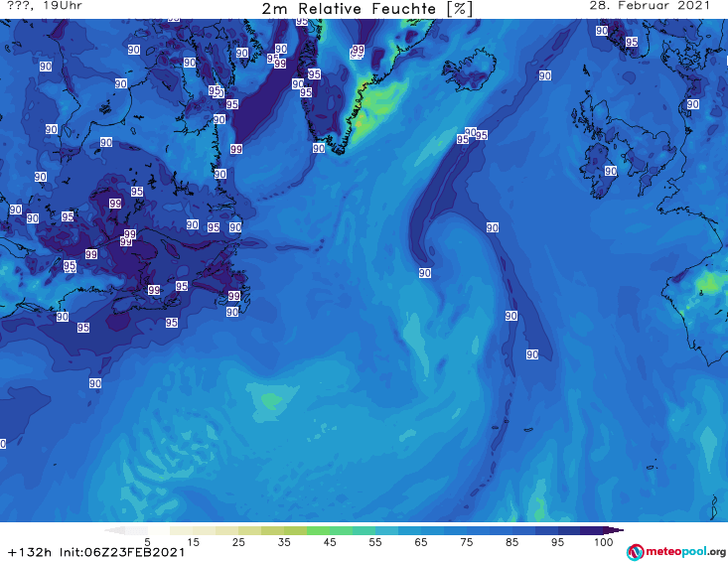
Task: Click legend scale value 65
Action: tap(421, 542)
